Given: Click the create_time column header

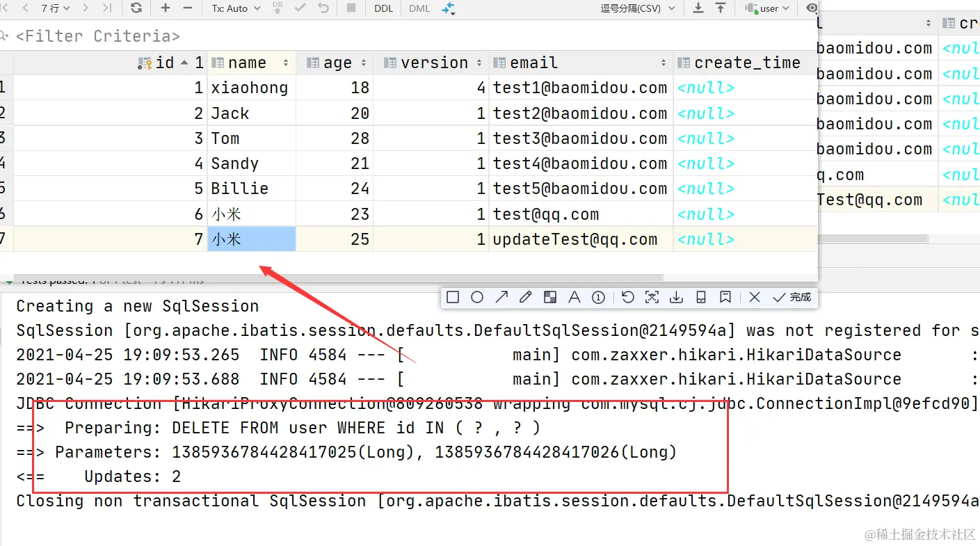Looking at the screenshot, I should pos(746,63).
